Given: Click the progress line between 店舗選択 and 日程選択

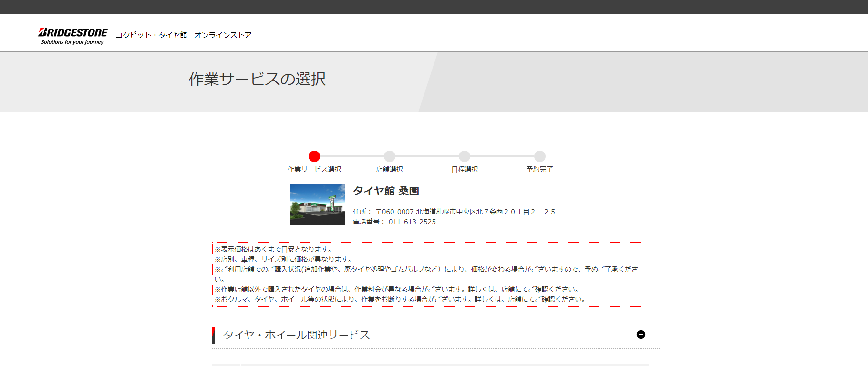Looking at the screenshot, I should pyautogui.click(x=427, y=156).
